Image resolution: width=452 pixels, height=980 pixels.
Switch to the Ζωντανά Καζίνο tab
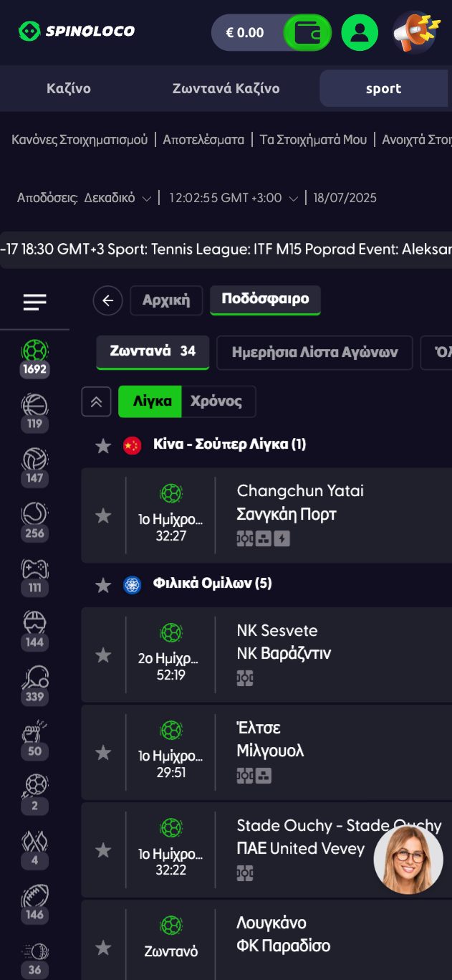click(226, 89)
